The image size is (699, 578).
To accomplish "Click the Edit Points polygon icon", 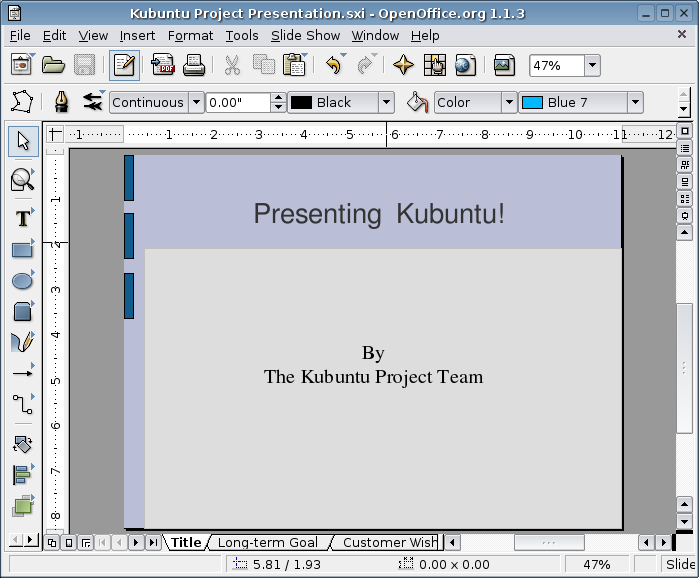I will [x=22, y=102].
